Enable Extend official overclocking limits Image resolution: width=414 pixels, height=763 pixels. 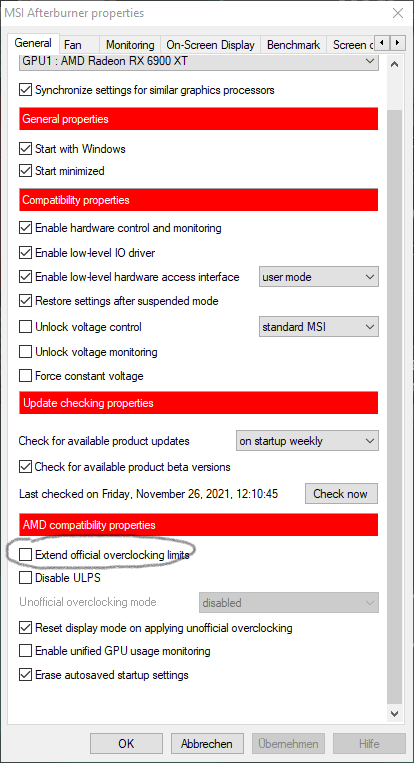[25, 554]
